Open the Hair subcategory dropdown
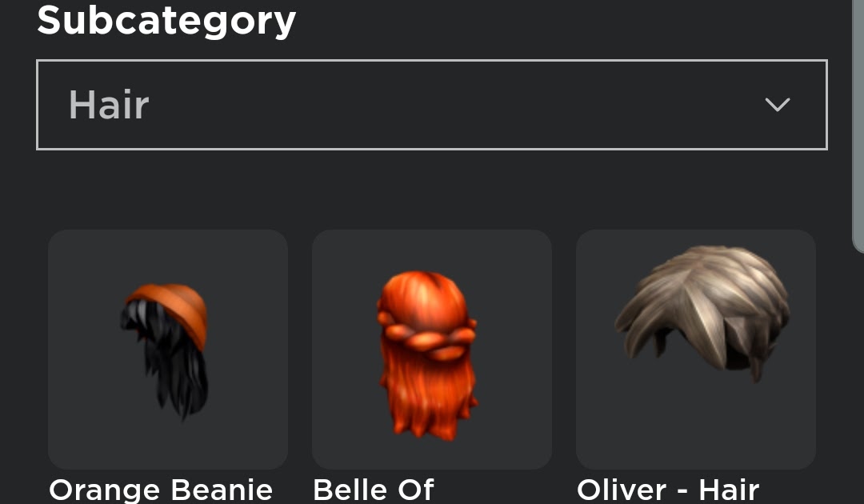Viewport: 864px width, 504px height. [x=431, y=105]
